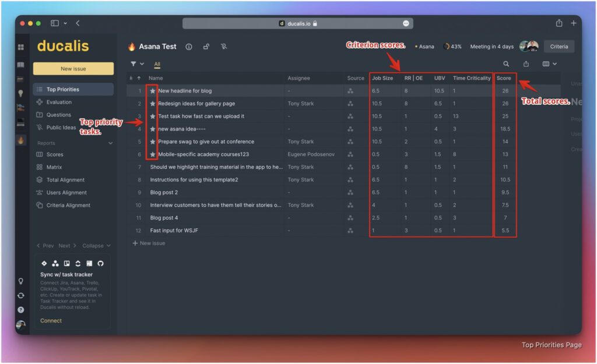Click the Jira diamond icon in sync panel
Image resolution: width=597 pixels, height=364 pixels.
pos(44,263)
